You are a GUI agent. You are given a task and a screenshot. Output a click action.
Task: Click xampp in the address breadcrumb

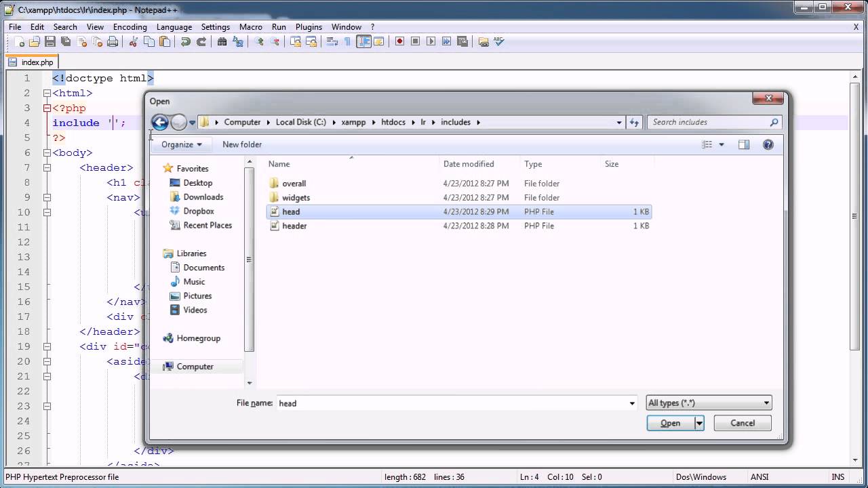(353, 122)
